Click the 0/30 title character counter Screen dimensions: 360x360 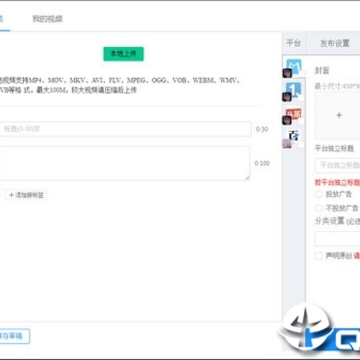click(262, 129)
